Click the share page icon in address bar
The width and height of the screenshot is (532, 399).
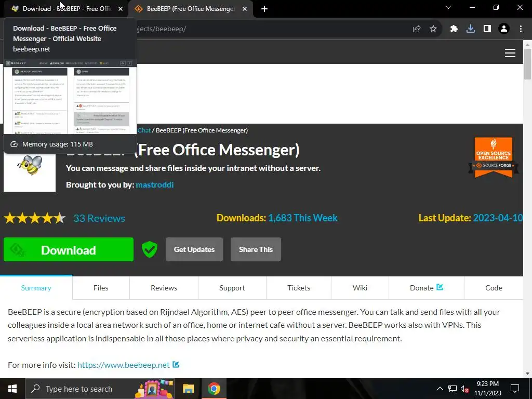coord(417,29)
